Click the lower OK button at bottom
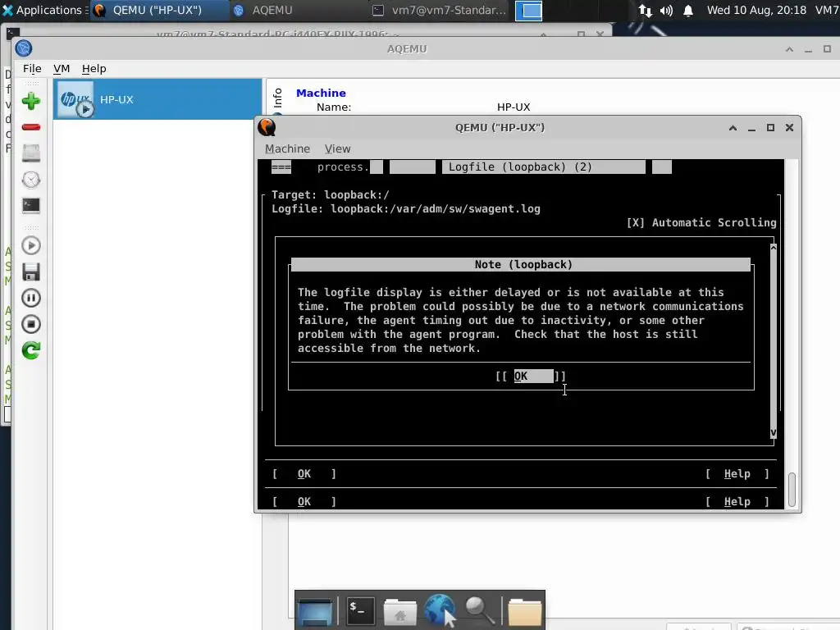 point(304,501)
